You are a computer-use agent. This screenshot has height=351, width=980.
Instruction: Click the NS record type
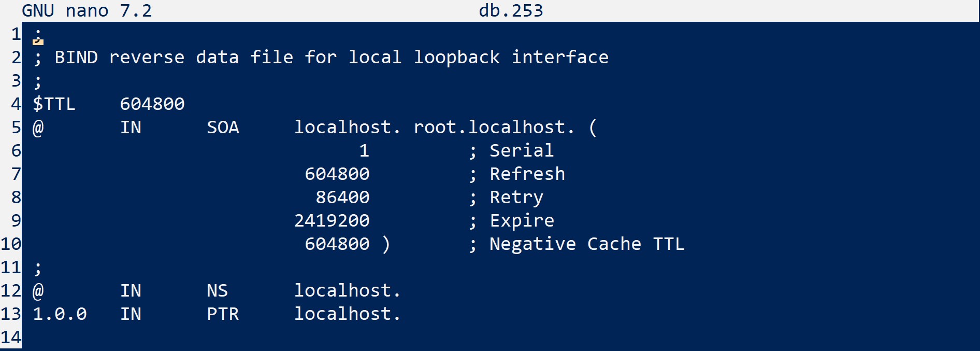[217, 291]
